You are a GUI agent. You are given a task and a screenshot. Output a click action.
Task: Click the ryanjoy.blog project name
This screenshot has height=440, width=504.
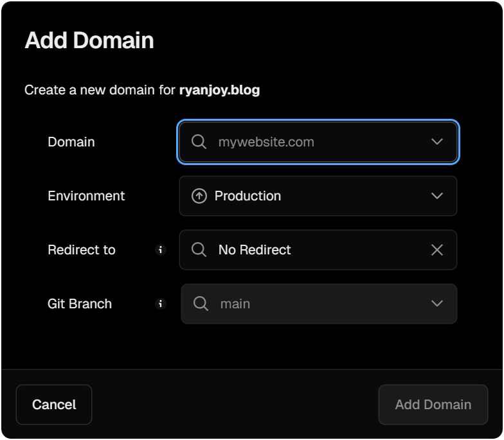click(x=219, y=90)
